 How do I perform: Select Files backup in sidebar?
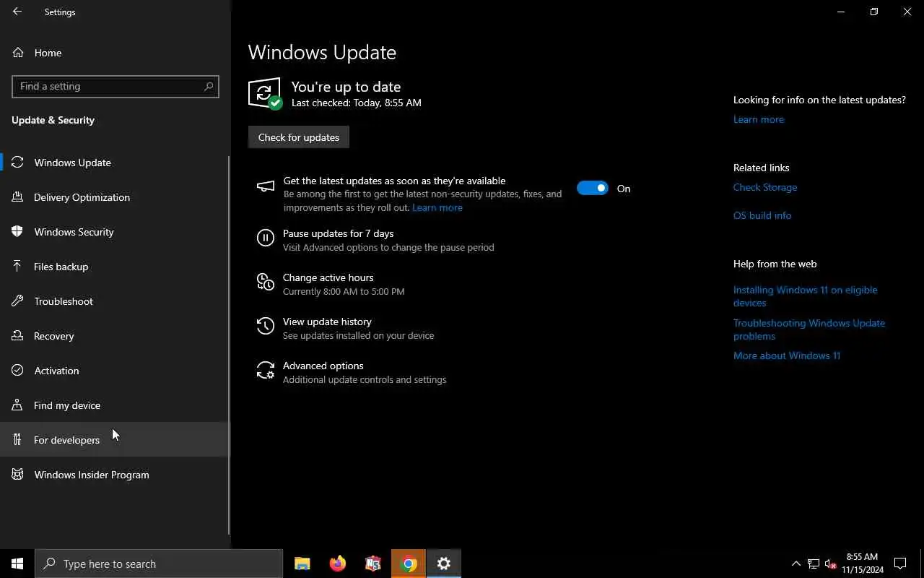click(x=115, y=267)
